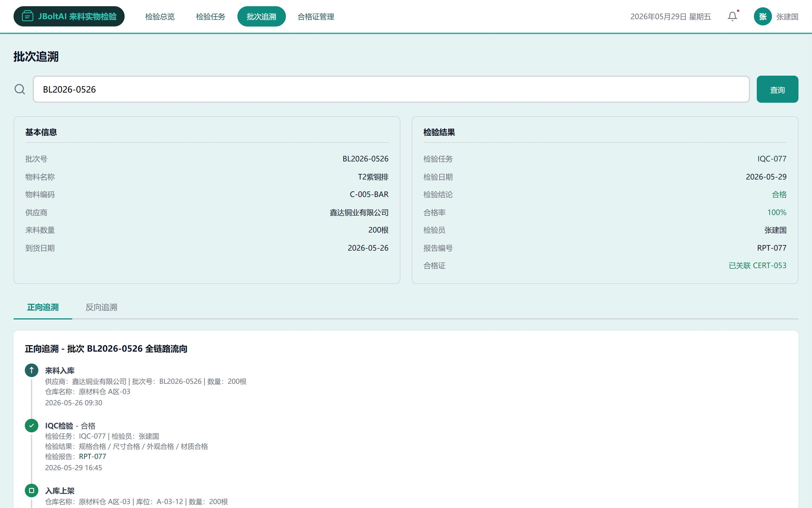
Task: Click the 张 user avatar
Action: click(x=763, y=16)
